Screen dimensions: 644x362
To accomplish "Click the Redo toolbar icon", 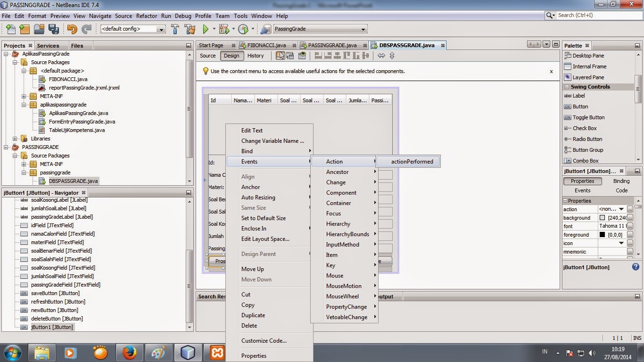I will tap(86, 29).
